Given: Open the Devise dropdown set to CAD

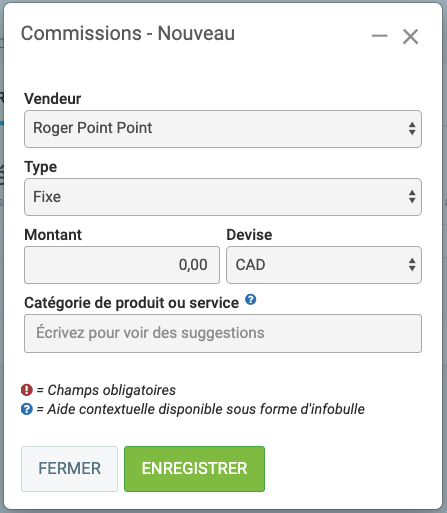Looking at the screenshot, I should coord(324,265).
